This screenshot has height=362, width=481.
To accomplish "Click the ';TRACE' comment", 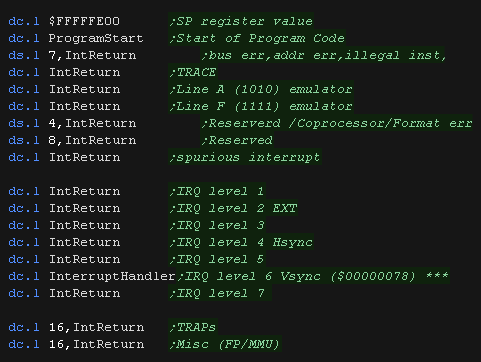I will [193, 72].
